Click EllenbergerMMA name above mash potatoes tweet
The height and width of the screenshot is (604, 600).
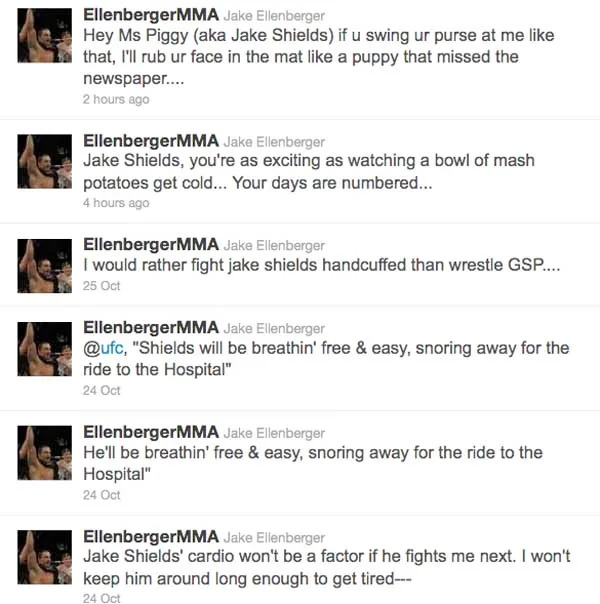[x=150, y=140]
